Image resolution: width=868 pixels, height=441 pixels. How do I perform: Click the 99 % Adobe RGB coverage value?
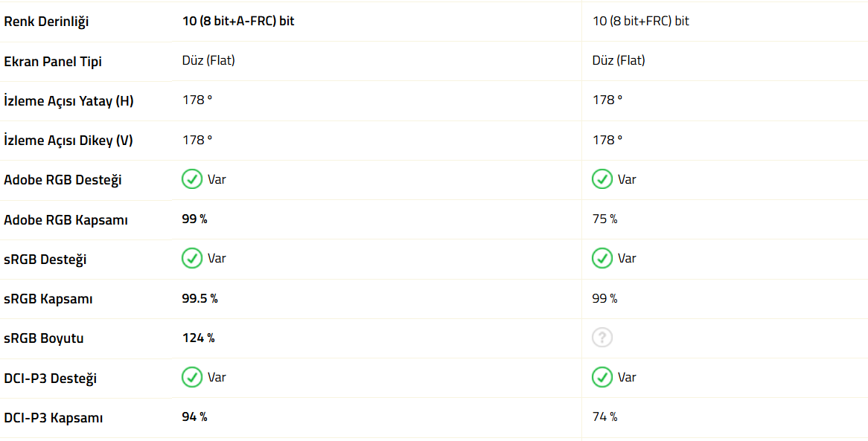pyautogui.click(x=194, y=219)
